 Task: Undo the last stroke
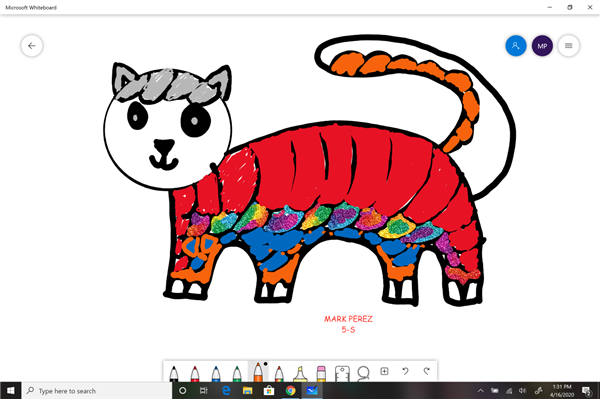click(405, 371)
